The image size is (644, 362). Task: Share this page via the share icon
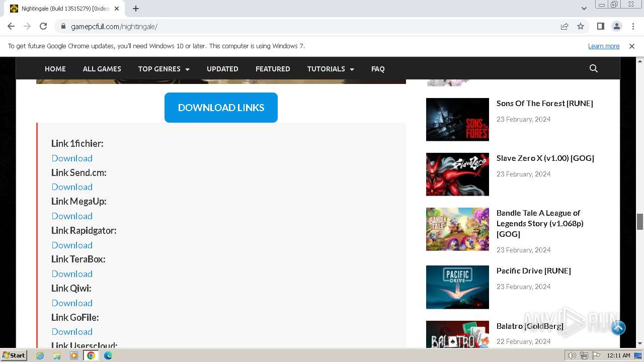[565, 27]
